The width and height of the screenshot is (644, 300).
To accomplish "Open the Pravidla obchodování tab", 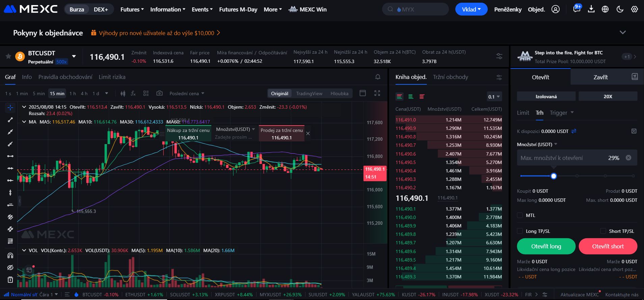I will [65, 77].
